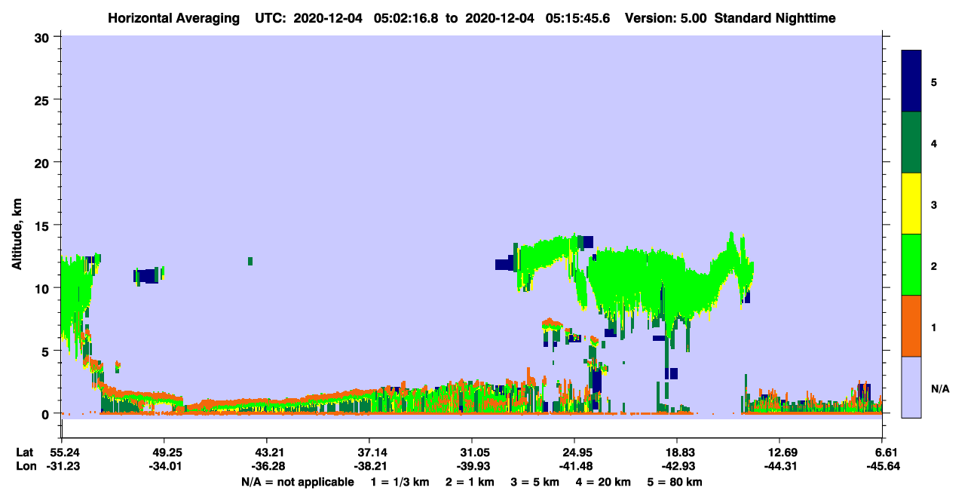Click the longitude value -38.21
This screenshot has height=503, width=980.
click(371, 465)
